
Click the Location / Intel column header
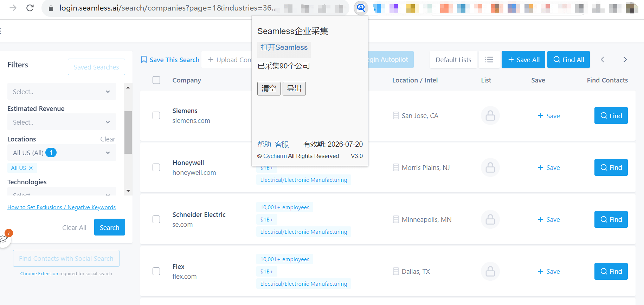(x=415, y=80)
